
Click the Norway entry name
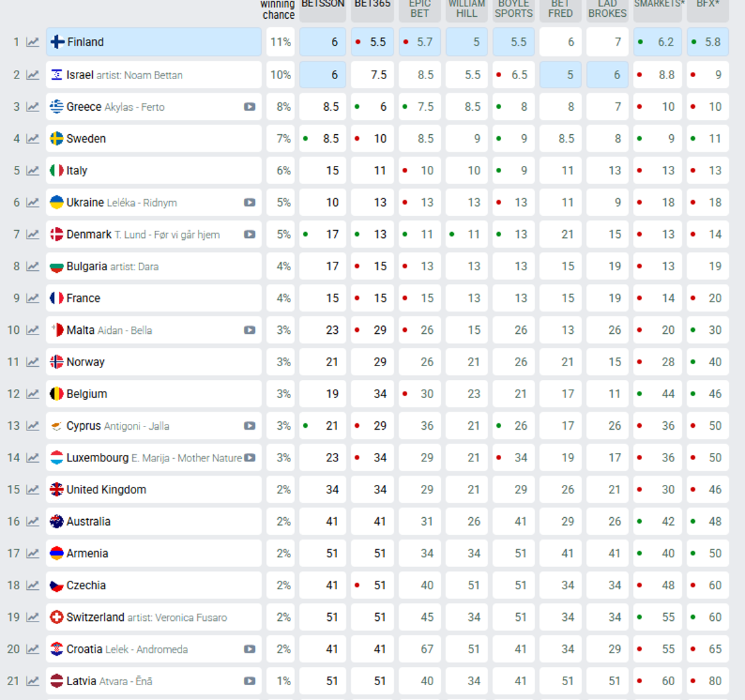point(85,362)
